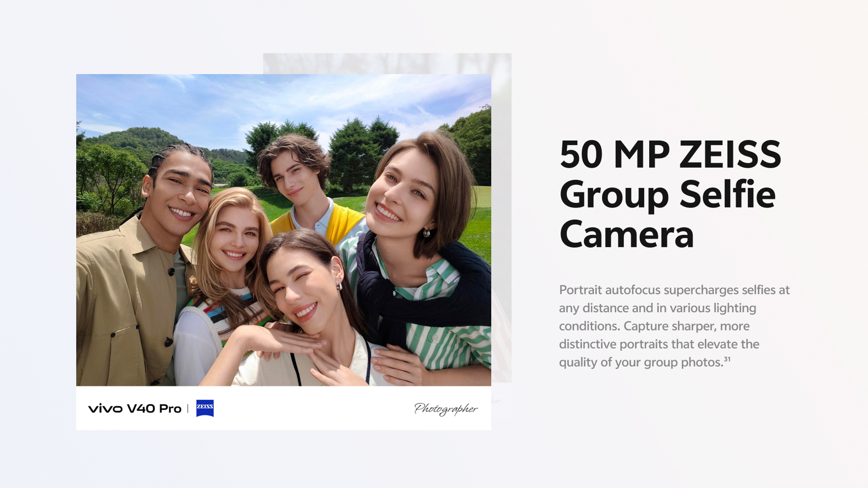Click the Group Selfie heading line

click(x=667, y=195)
